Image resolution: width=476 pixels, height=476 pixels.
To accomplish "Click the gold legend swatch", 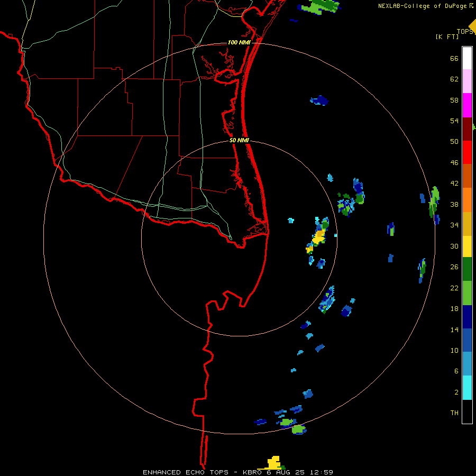I will tap(467, 224).
